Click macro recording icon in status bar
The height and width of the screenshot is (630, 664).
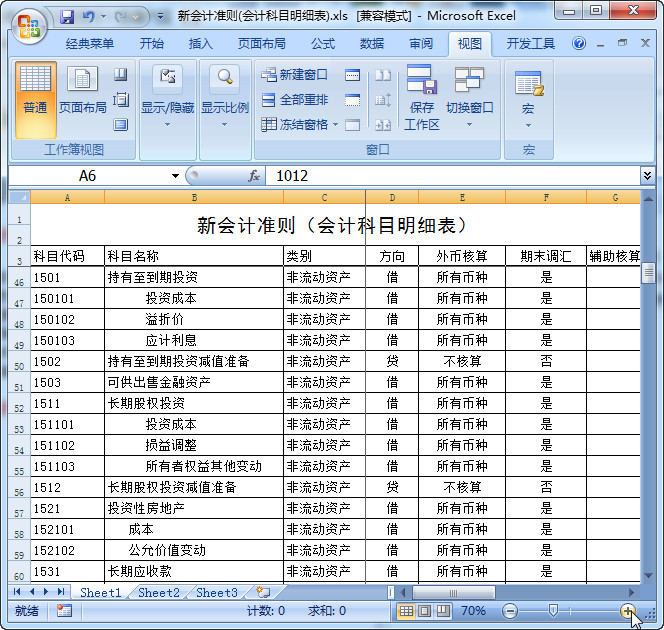64,611
